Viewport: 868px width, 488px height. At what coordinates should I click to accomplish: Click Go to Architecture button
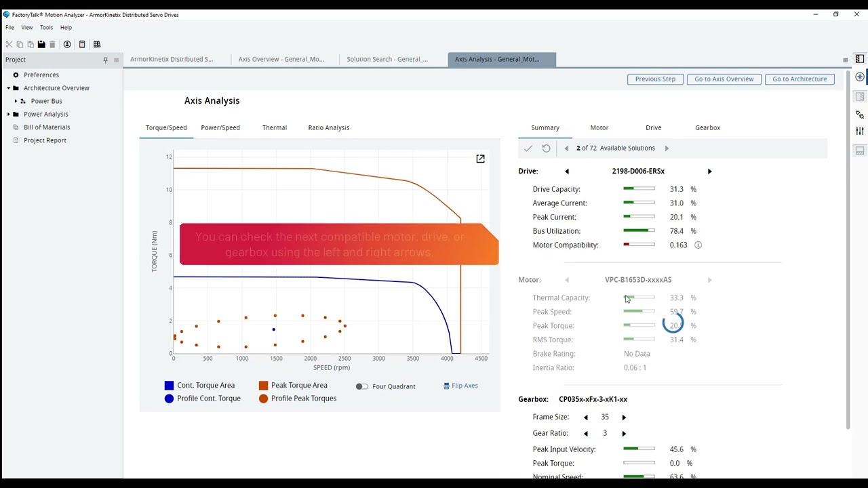(x=800, y=79)
